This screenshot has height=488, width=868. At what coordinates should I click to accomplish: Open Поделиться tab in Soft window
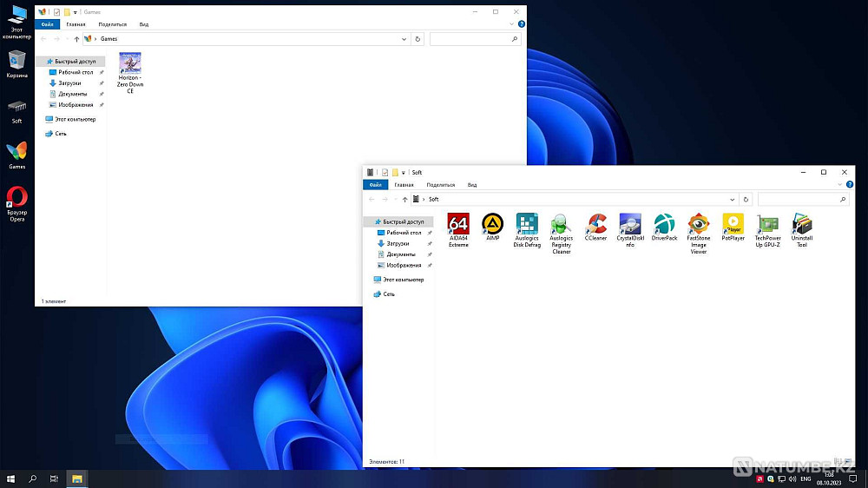point(441,184)
